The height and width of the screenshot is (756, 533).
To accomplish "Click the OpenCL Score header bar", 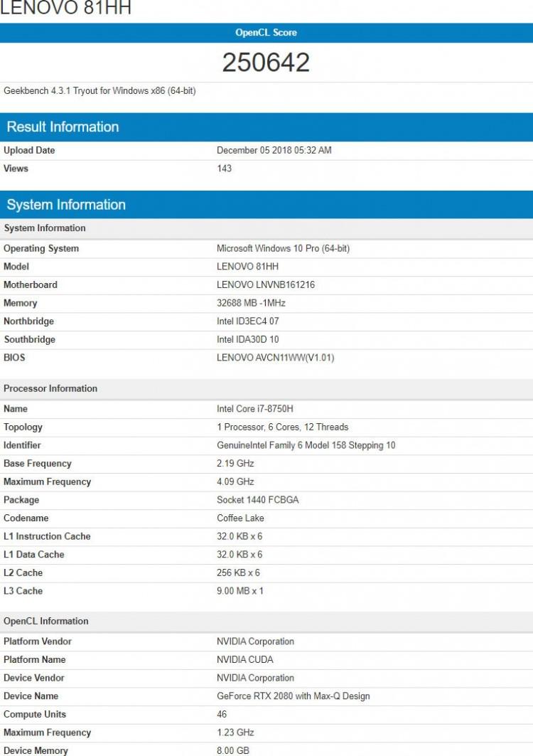I will pos(266,33).
